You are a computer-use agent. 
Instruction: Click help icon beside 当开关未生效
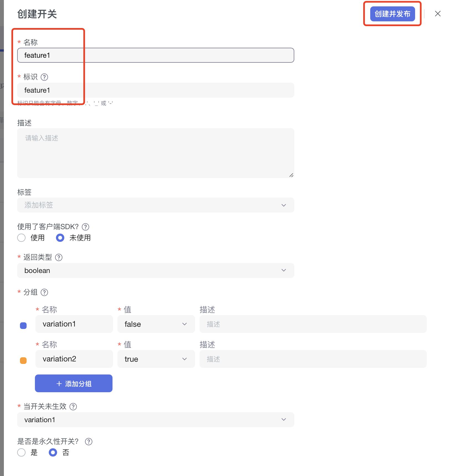(73, 407)
